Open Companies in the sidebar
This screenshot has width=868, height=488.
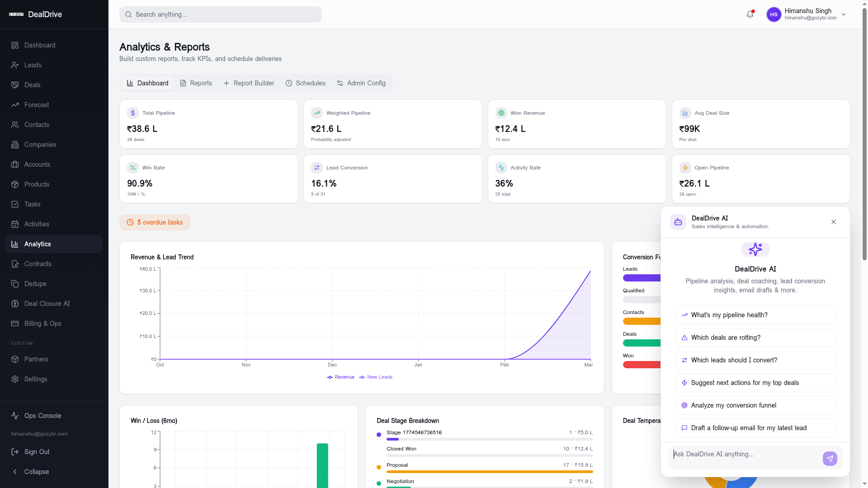tap(54, 145)
